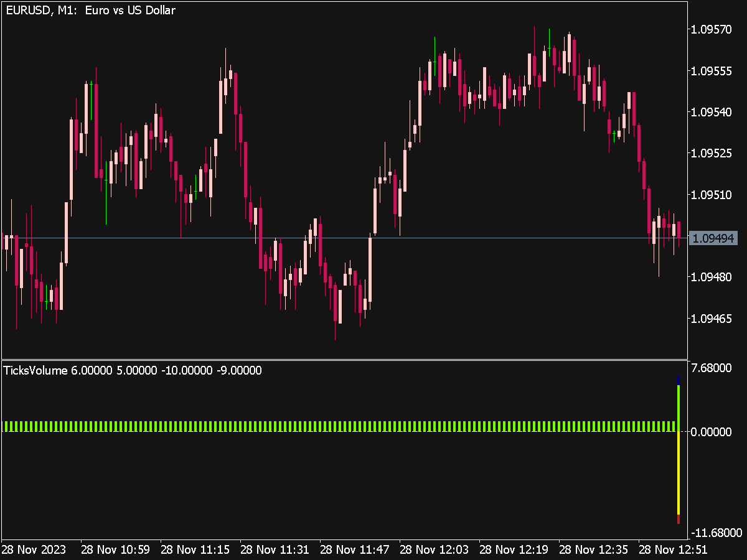Viewport: 747px width, 560px height.
Task: Click the 1.09555 price axis label
Action: tap(713, 71)
